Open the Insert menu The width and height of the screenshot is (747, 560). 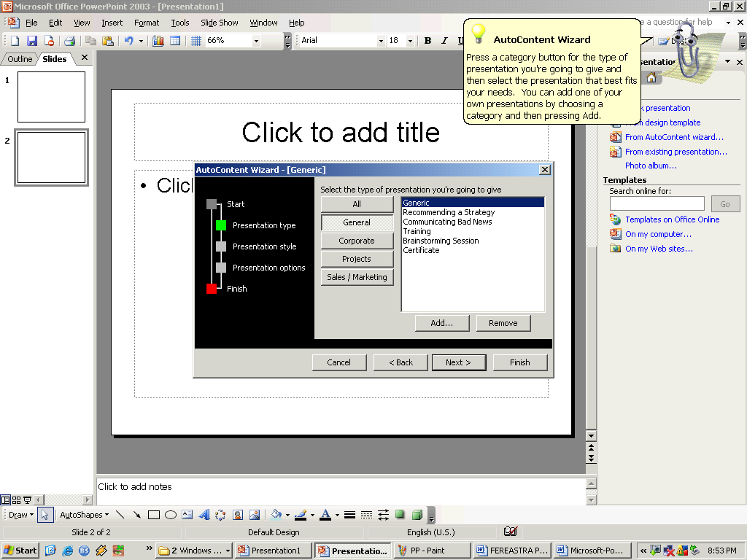112,23
